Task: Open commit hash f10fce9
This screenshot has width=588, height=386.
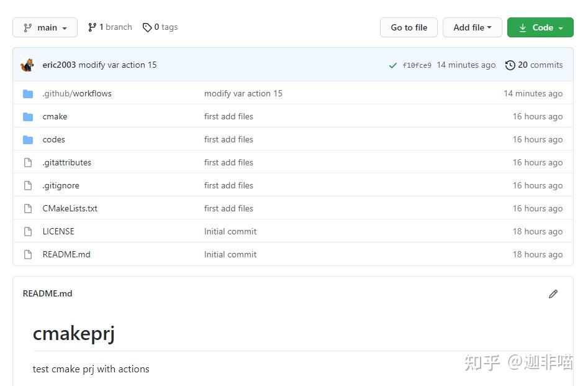Action: pyautogui.click(x=417, y=65)
